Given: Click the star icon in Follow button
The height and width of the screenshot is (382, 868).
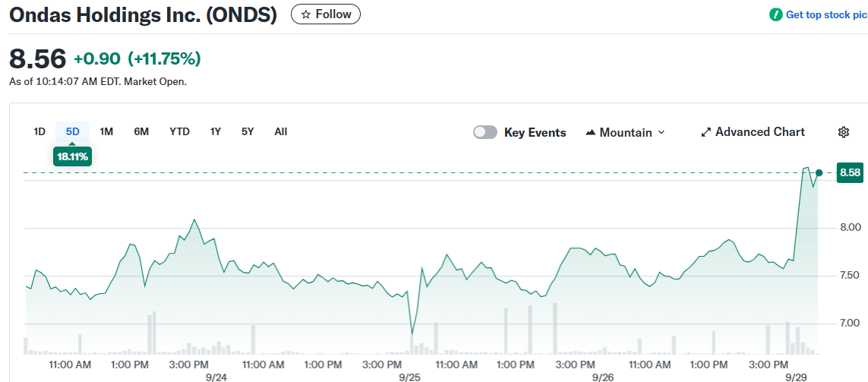Looking at the screenshot, I should point(306,14).
